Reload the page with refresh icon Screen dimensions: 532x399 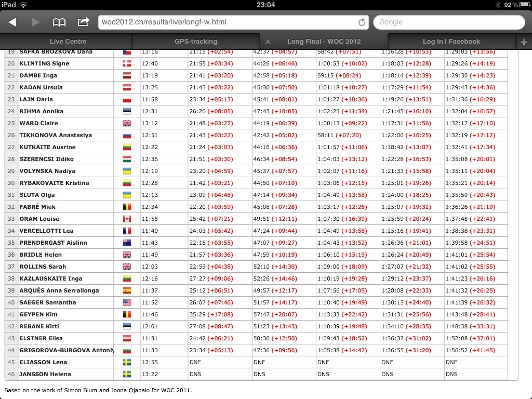click(x=362, y=22)
